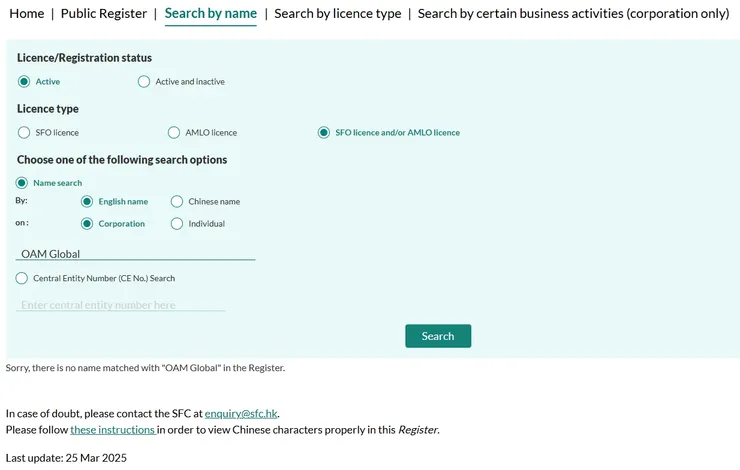
Task: Pick the AMLO licence option
Action: point(174,132)
